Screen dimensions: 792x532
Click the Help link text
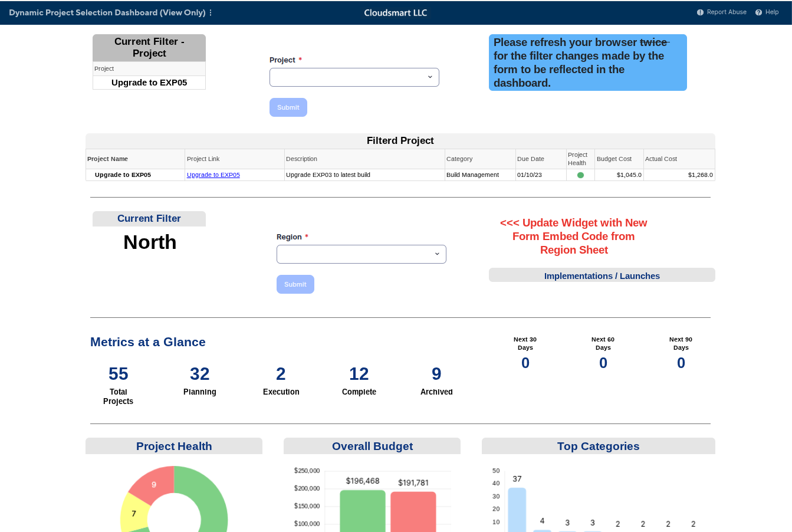coord(772,12)
